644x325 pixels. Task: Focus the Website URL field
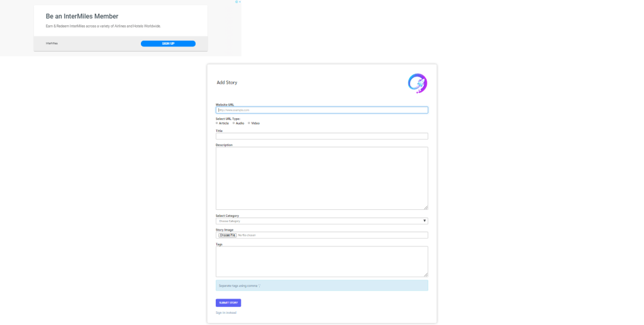[321, 110]
